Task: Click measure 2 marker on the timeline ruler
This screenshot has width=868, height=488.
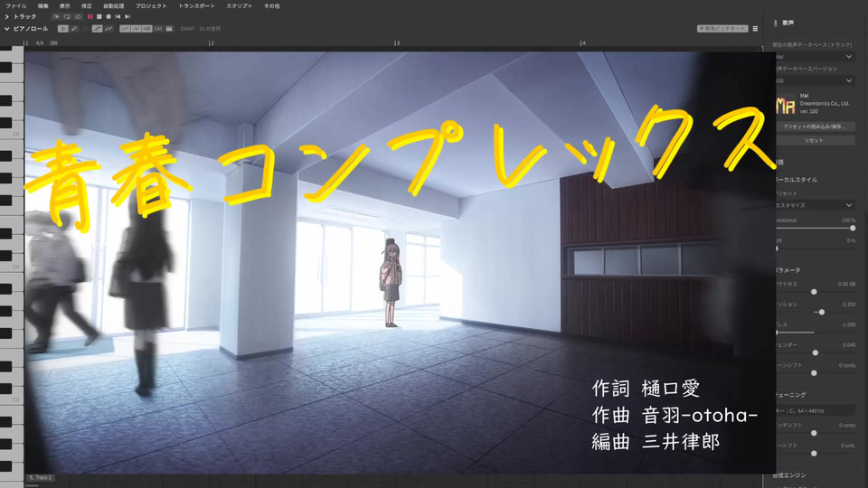Action: (x=212, y=42)
